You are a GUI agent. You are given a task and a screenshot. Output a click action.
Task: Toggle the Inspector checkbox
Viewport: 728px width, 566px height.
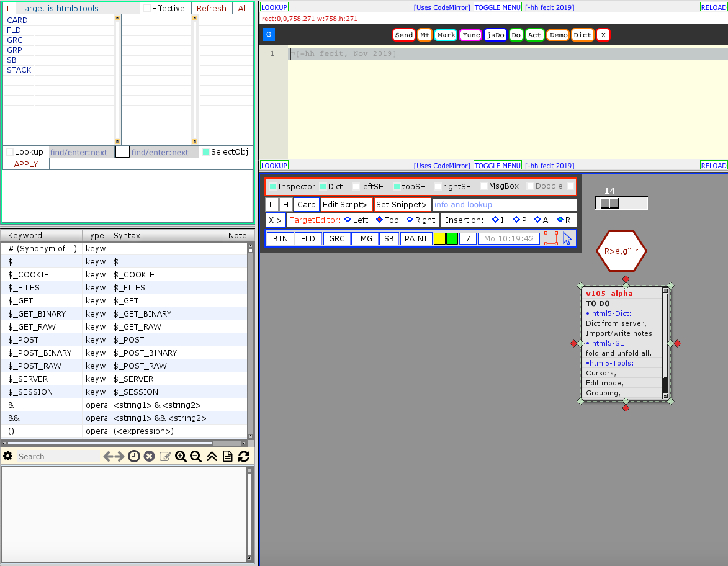272,186
